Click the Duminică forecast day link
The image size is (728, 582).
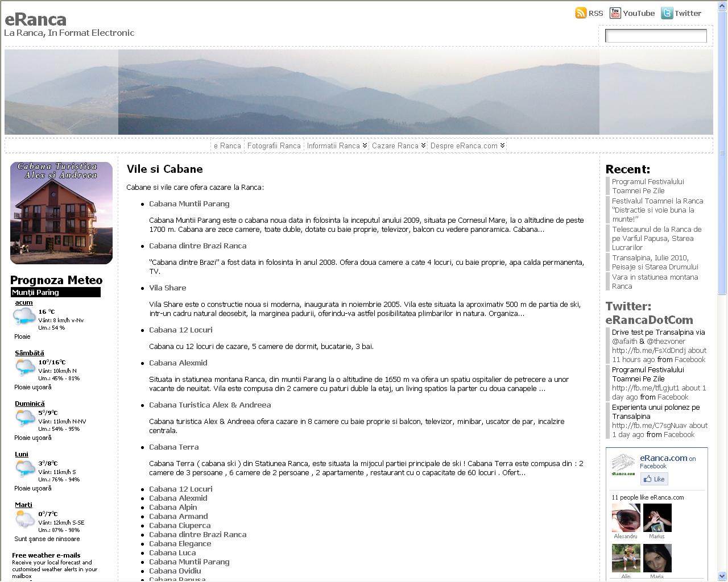click(x=30, y=404)
